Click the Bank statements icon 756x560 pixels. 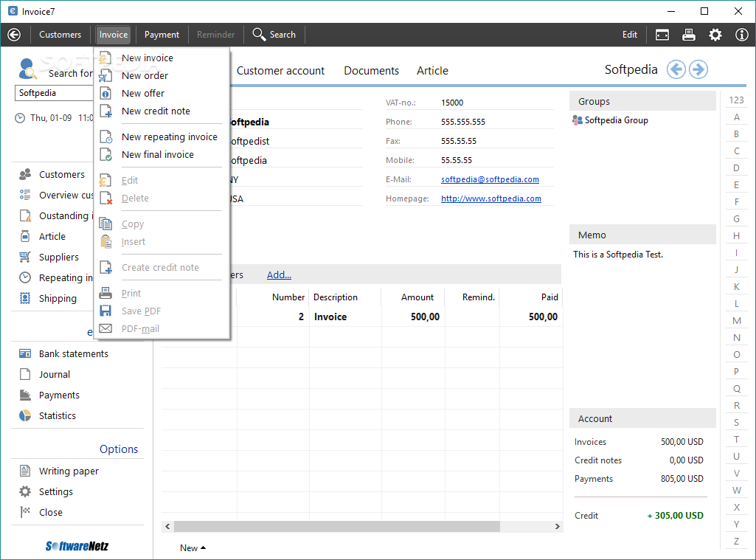point(25,354)
